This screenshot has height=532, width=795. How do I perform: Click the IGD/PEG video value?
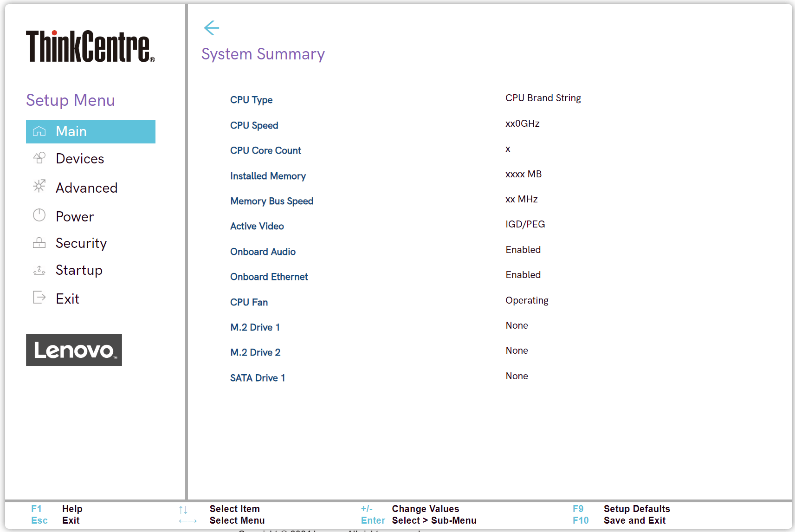(525, 224)
